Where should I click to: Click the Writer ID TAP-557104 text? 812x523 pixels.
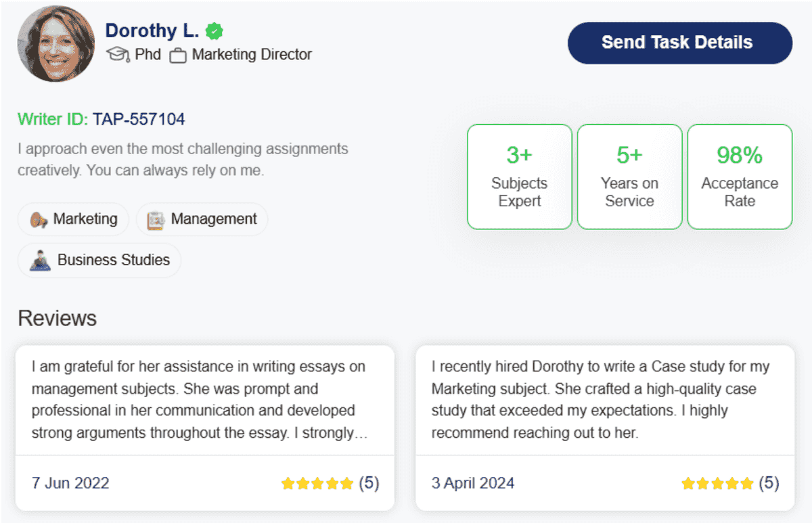tap(101, 120)
